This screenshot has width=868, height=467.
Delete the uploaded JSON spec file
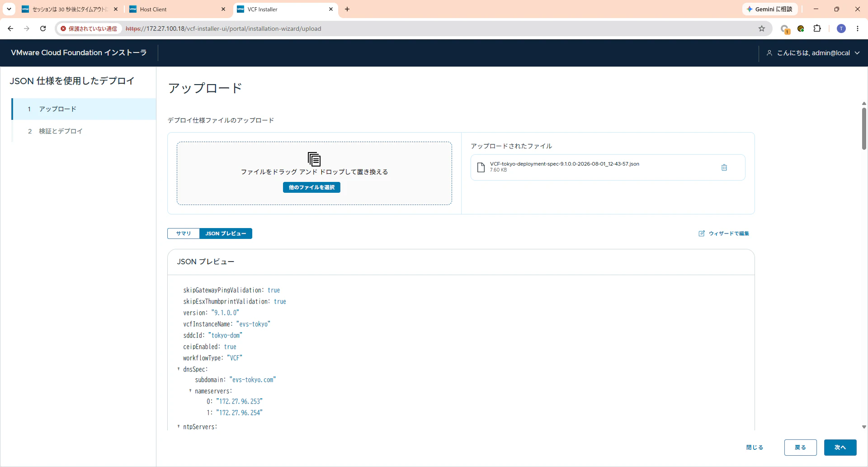click(724, 167)
